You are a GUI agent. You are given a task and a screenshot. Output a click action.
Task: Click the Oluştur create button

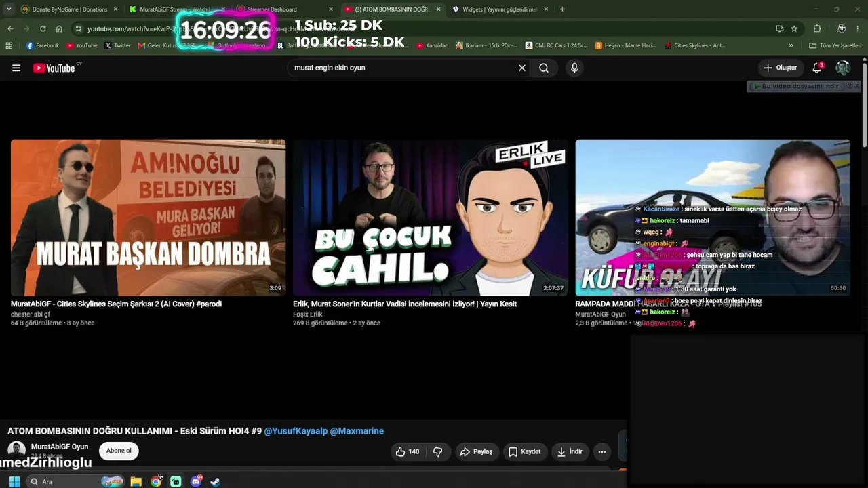(780, 68)
